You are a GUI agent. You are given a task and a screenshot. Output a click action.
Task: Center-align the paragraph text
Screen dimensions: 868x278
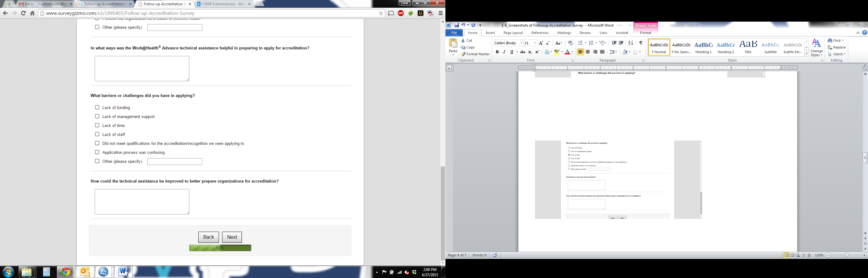[588, 52]
